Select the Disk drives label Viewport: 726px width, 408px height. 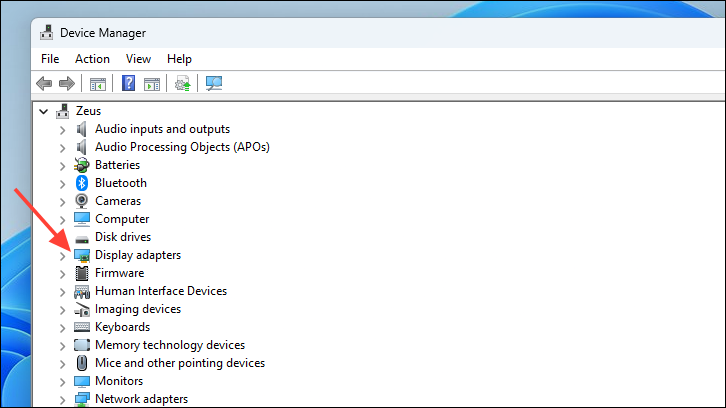[123, 237]
